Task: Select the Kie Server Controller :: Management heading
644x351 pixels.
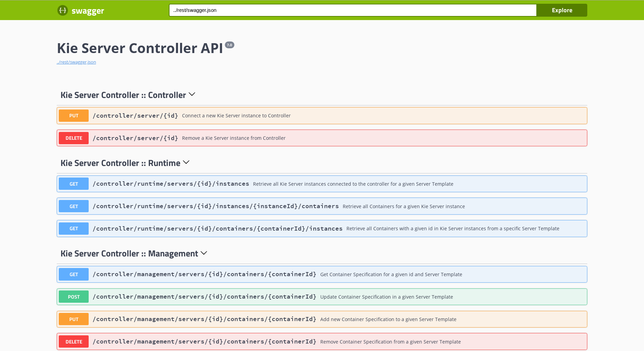Action: click(x=129, y=254)
